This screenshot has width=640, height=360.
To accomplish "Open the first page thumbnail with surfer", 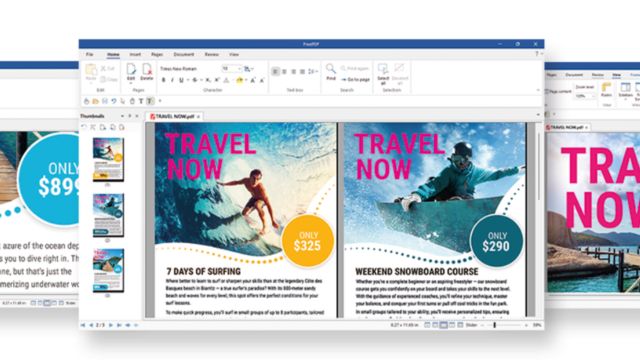I will [x=108, y=160].
